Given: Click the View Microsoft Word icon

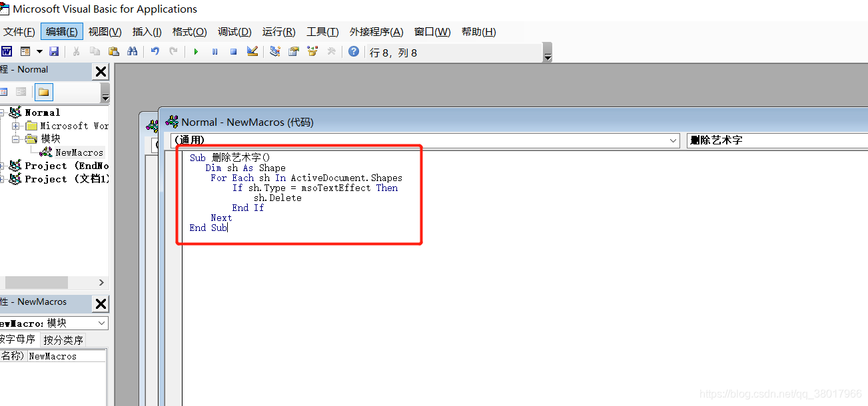Looking at the screenshot, I should coord(7,51).
